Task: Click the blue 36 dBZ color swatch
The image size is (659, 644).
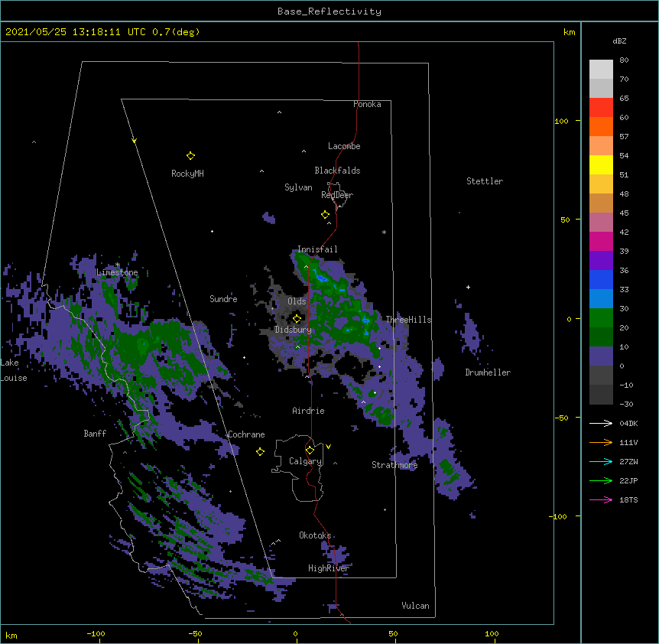Action: (x=601, y=279)
